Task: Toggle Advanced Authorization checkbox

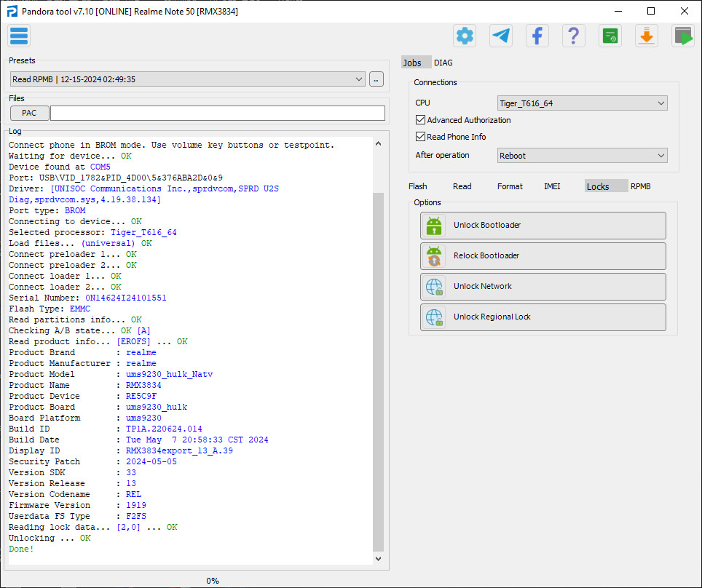Action: [420, 120]
